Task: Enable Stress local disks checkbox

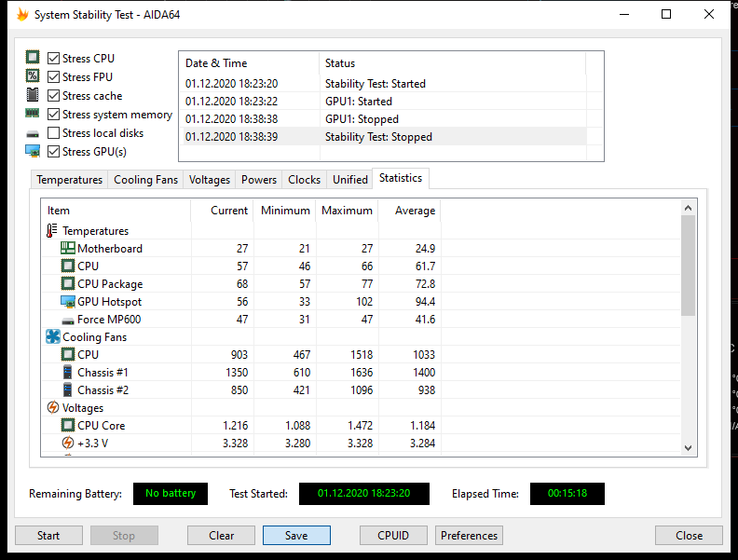Action: [x=54, y=133]
